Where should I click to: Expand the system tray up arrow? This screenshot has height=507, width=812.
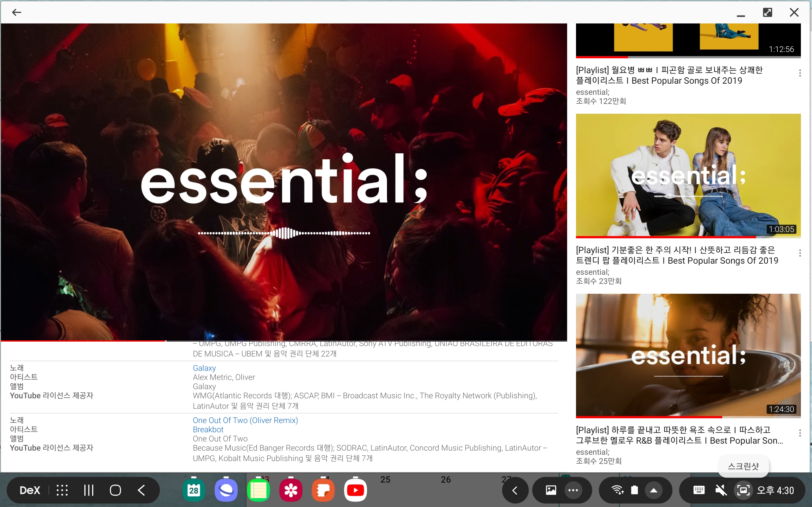(x=654, y=490)
